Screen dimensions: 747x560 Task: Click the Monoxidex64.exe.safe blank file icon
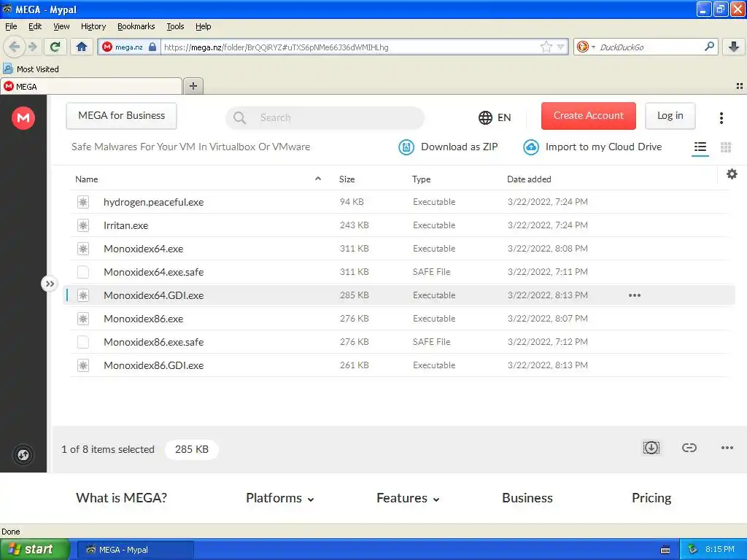pos(83,272)
